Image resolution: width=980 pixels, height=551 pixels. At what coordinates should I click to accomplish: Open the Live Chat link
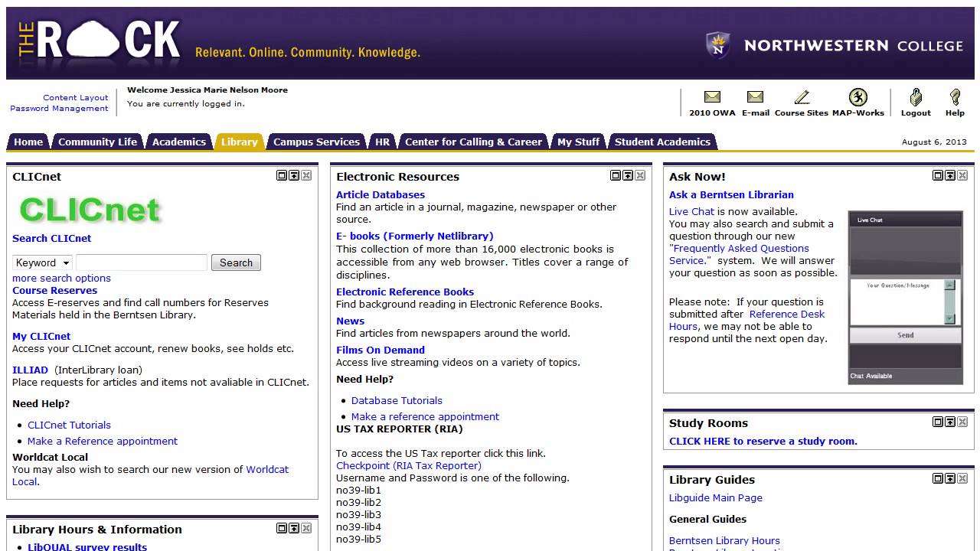pyautogui.click(x=691, y=211)
